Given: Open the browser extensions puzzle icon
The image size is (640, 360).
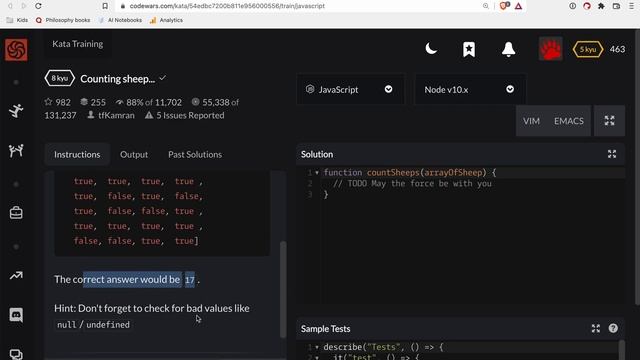Looking at the screenshot, I should coord(601,6).
